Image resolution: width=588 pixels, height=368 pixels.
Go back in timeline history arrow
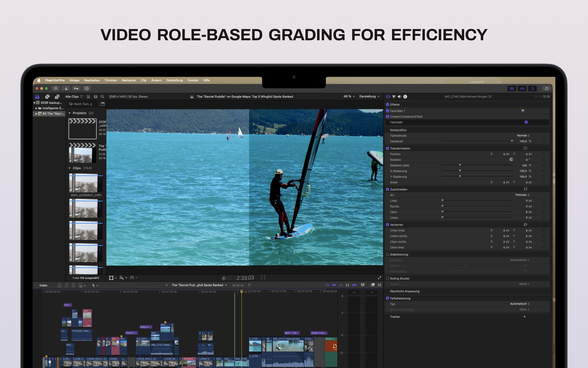coord(166,285)
